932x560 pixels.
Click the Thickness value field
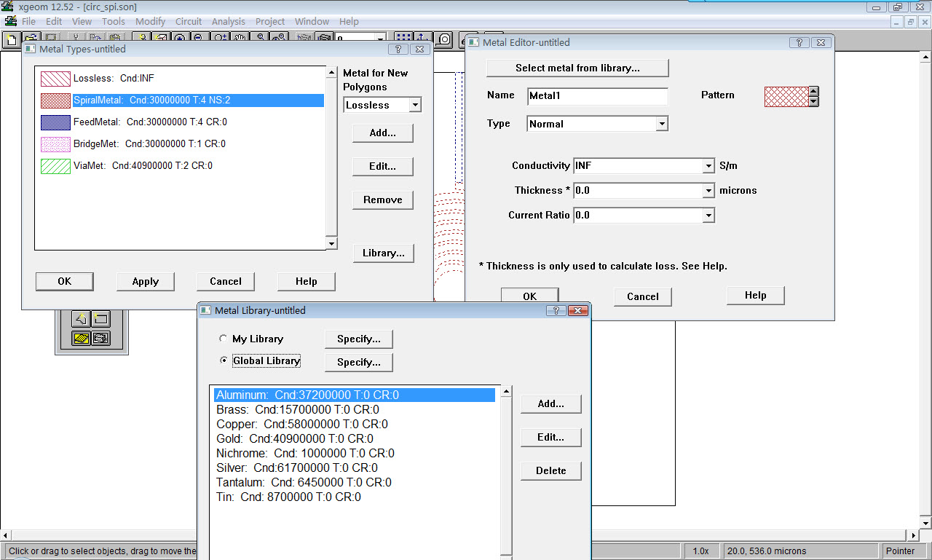pyautogui.click(x=638, y=191)
